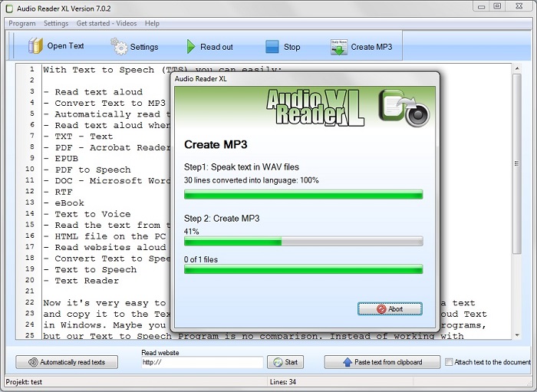Click the Open Text books icon
The height and width of the screenshot is (392, 537).
click(x=35, y=45)
